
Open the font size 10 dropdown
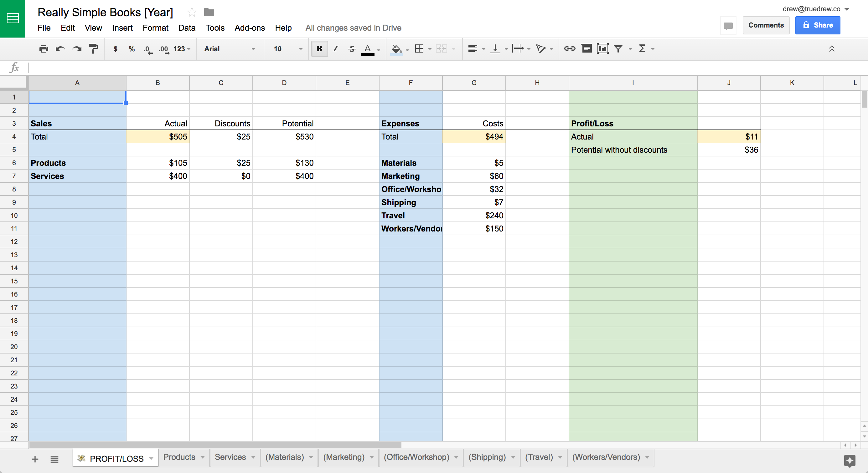tap(287, 49)
